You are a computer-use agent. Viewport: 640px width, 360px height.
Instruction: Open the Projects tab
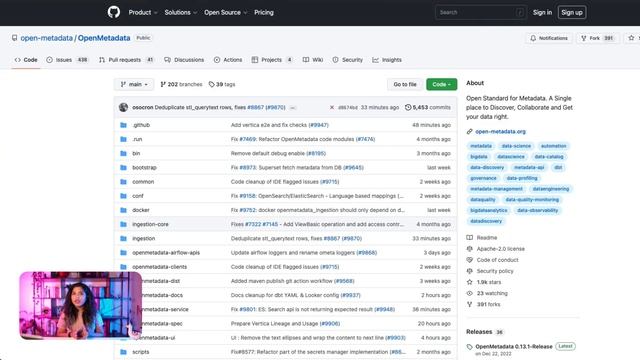(x=272, y=60)
